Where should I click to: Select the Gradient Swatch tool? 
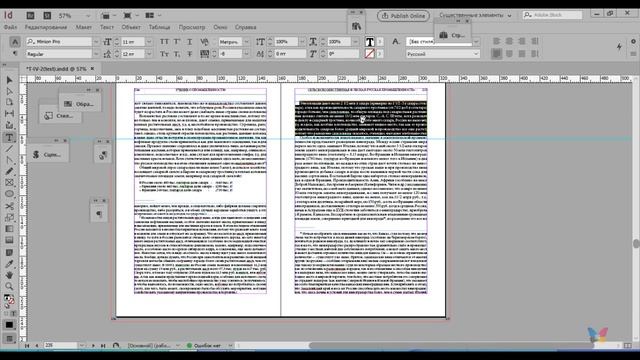(9, 229)
